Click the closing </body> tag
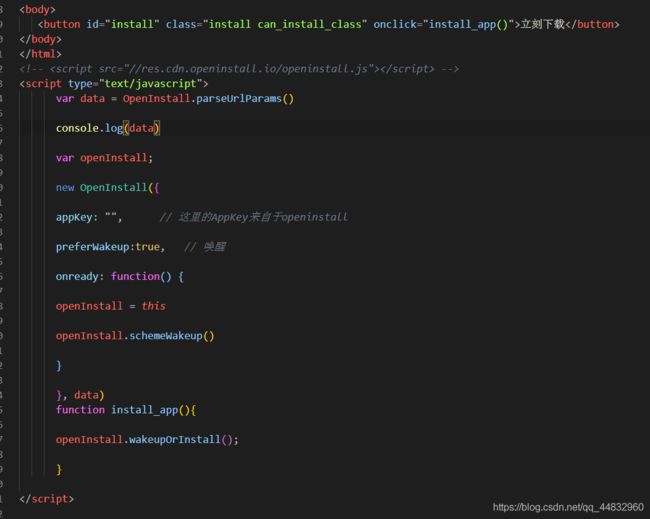The height and width of the screenshot is (519, 650). click(40, 39)
